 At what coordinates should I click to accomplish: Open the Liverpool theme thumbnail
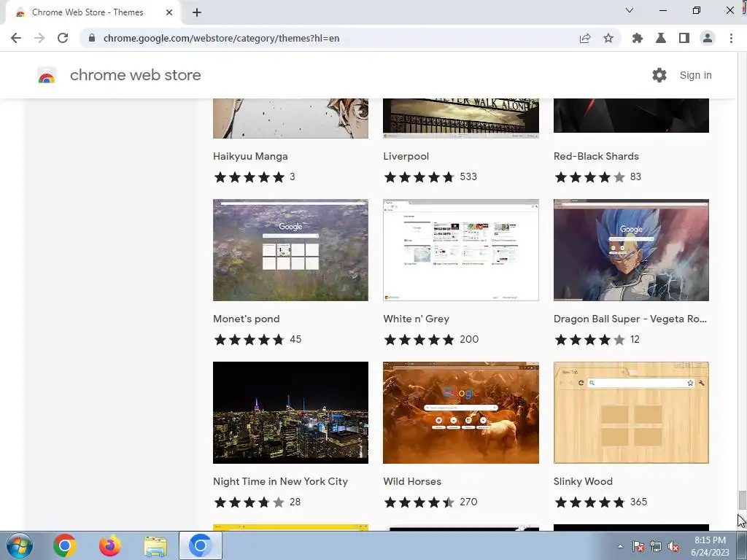coord(461,118)
